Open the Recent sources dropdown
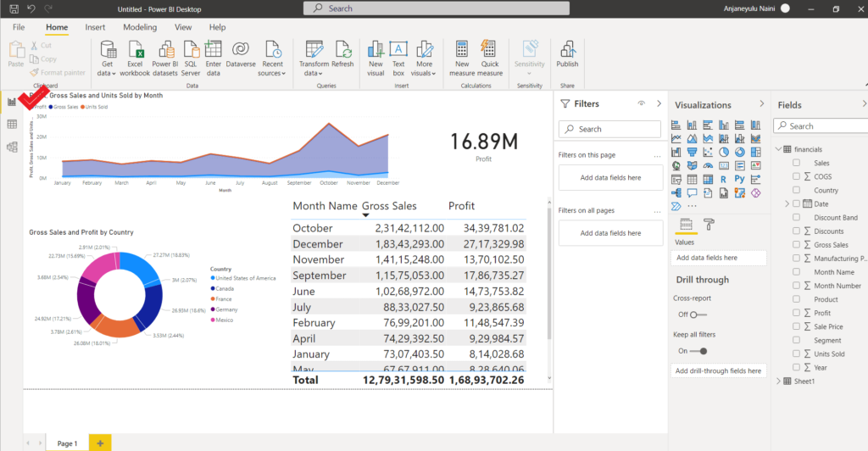This screenshot has width=868, height=451. click(272, 58)
